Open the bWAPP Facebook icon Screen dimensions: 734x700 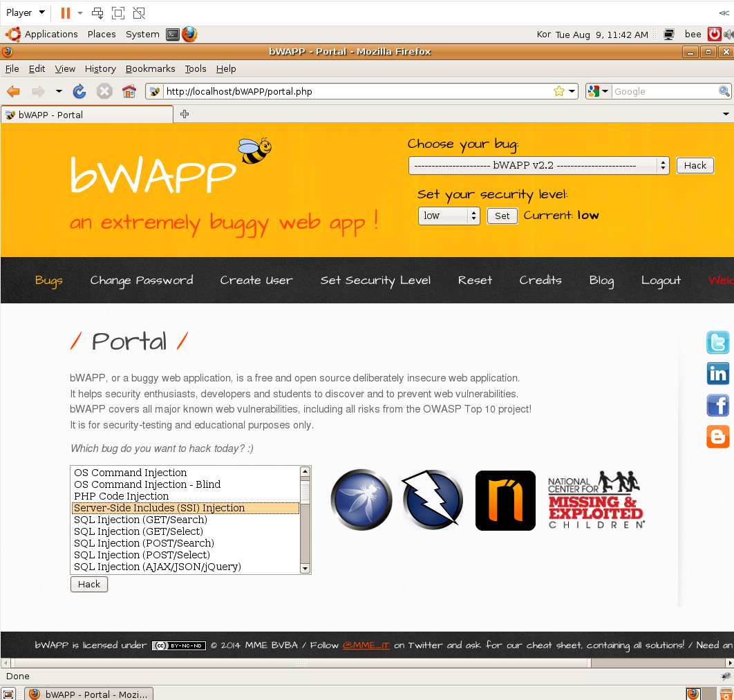point(717,405)
